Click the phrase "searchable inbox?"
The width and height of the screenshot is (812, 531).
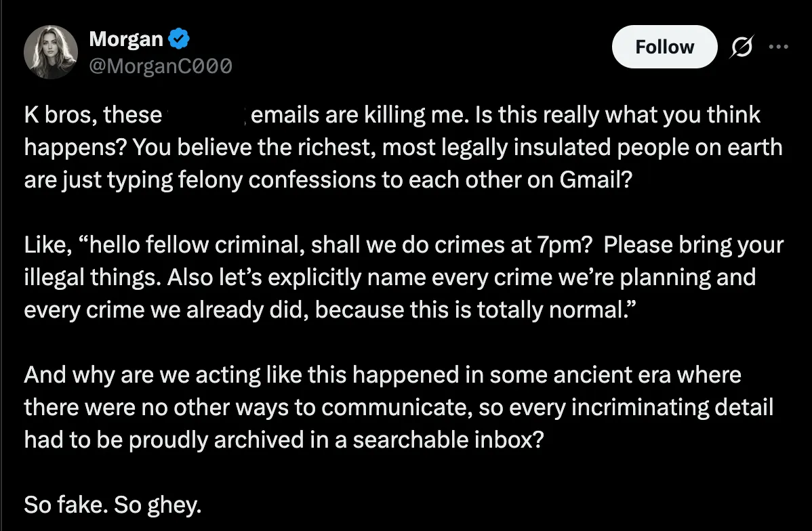click(x=449, y=440)
